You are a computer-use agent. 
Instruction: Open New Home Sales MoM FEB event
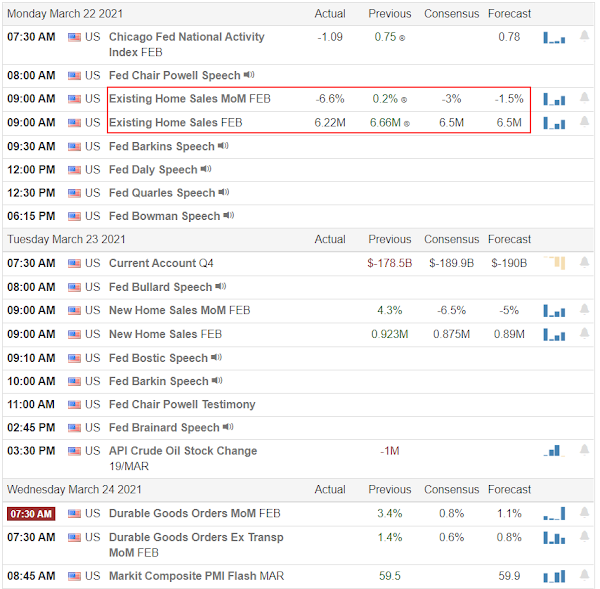pos(179,310)
